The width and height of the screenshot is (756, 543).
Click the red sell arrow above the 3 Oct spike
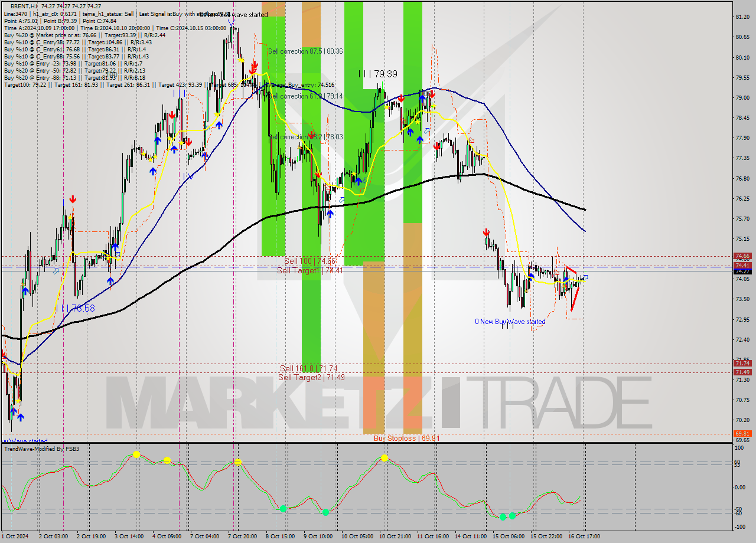73,199
